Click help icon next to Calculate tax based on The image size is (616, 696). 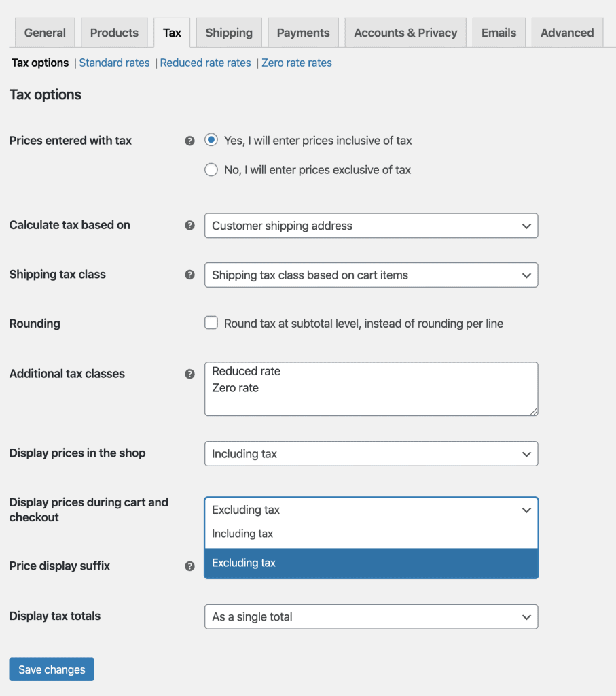click(190, 226)
